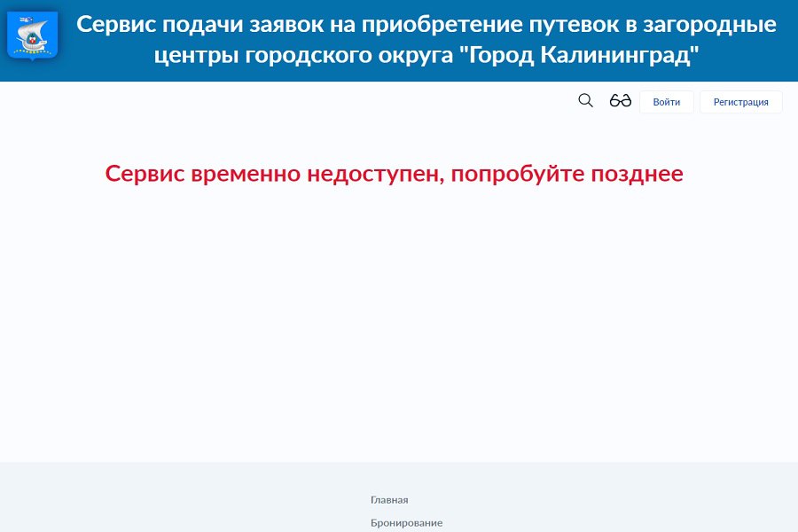Screen dimensions: 798x532
Task: Click the Kaliningrad coat of arms logo
Action: point(33,35)
